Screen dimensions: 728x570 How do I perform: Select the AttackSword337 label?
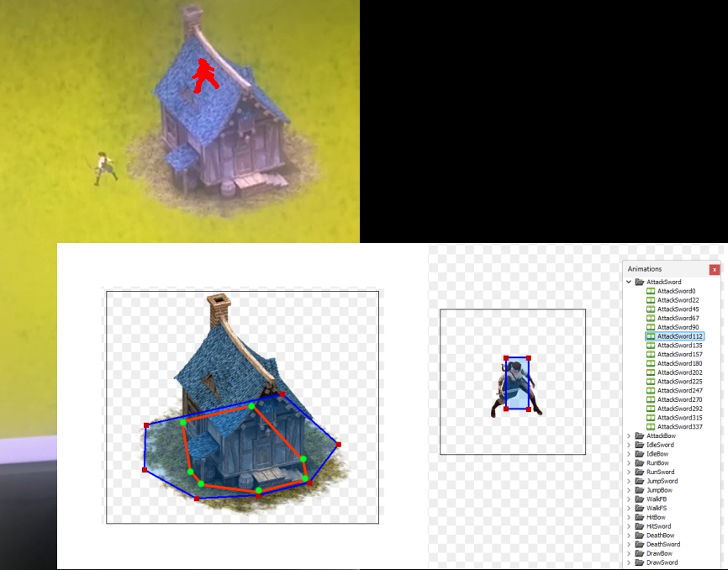pyautogui.click(x=680, y=427)
